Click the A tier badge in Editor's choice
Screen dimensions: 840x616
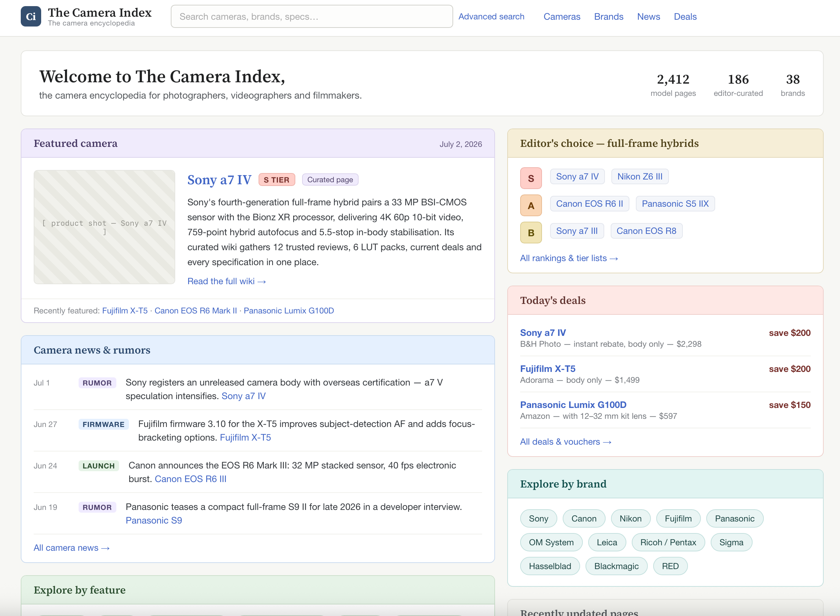coord(531,205)
